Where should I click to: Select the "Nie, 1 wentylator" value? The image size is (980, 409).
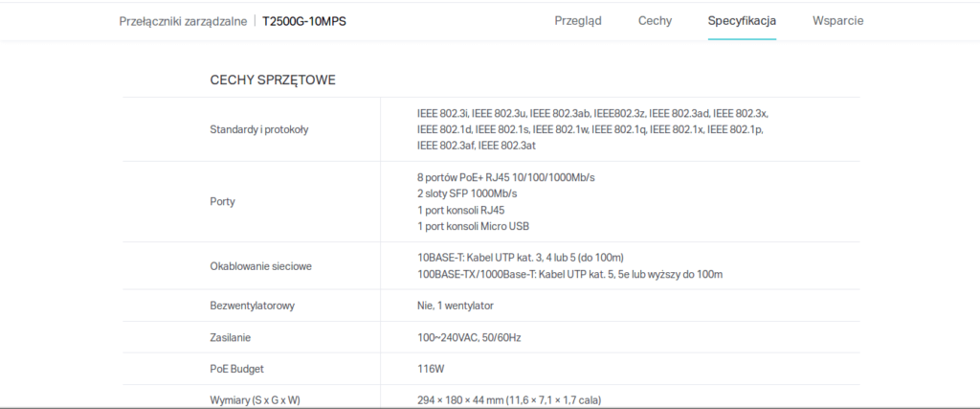click(x=455, y=306)
